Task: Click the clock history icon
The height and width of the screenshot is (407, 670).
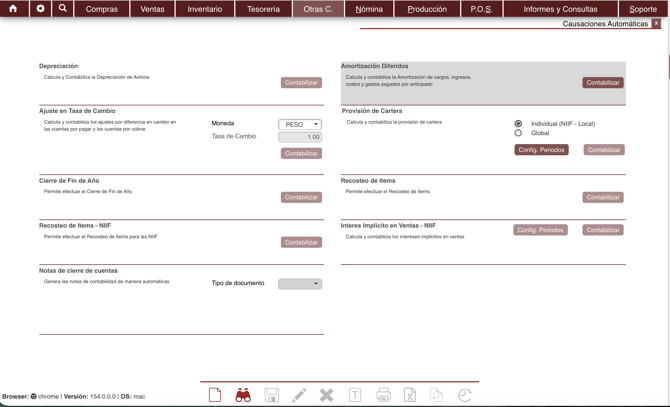Action: pos(464,395)
